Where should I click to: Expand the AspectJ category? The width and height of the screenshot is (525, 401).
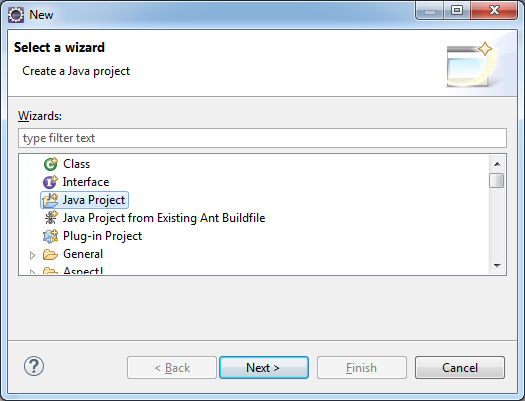click(x=32, y=271)
